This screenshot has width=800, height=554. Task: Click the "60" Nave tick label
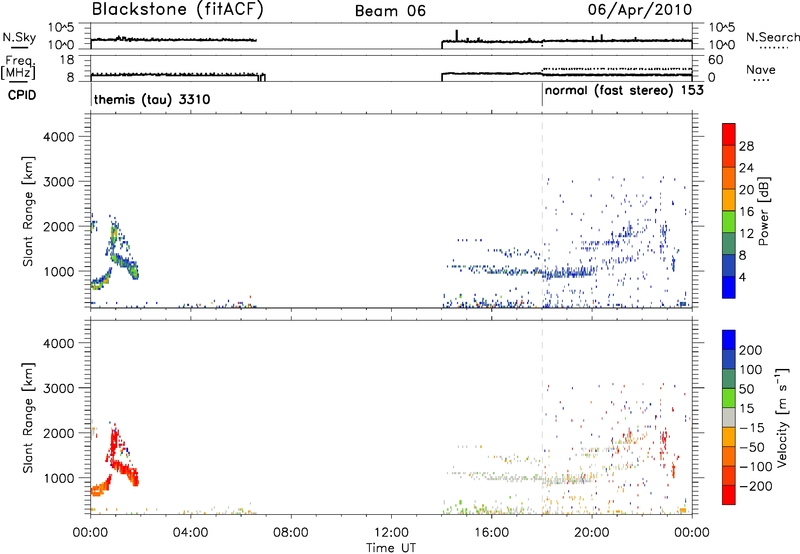pos(715,60)
